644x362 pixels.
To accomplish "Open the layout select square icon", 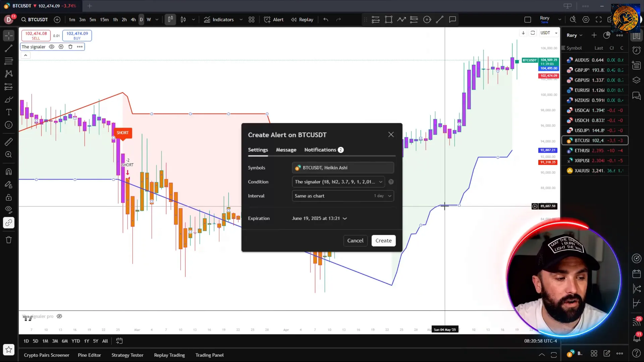I will point(528,19).
